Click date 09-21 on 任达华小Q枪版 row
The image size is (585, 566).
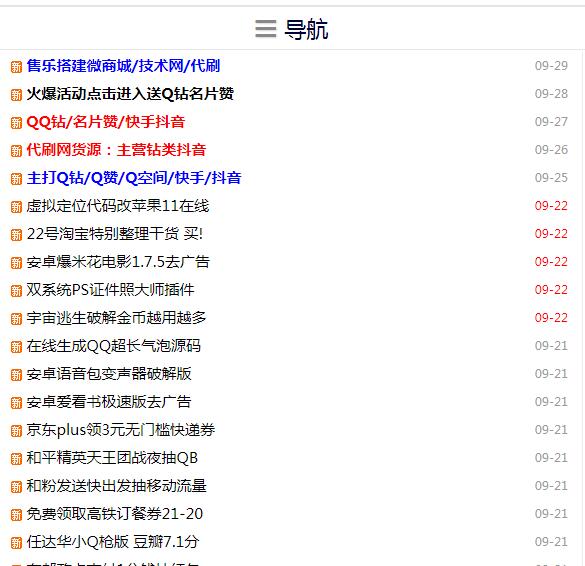tap(551, 542)
